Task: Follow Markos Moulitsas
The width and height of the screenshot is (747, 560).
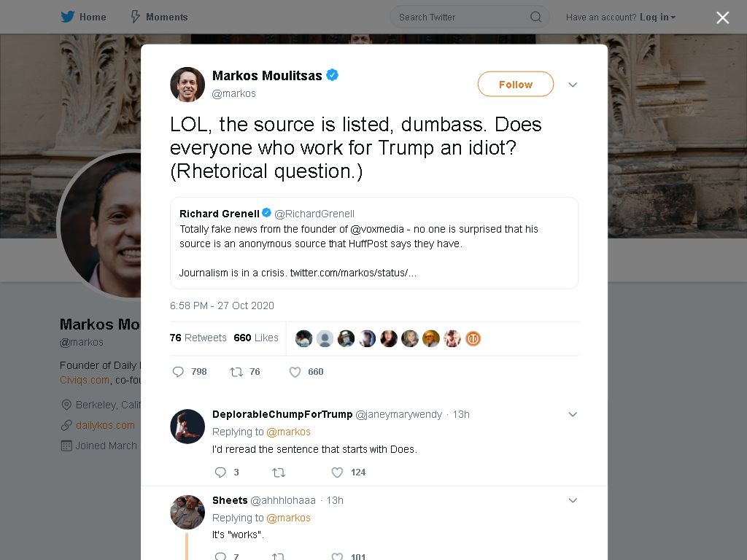Action: tap(516, 85)
